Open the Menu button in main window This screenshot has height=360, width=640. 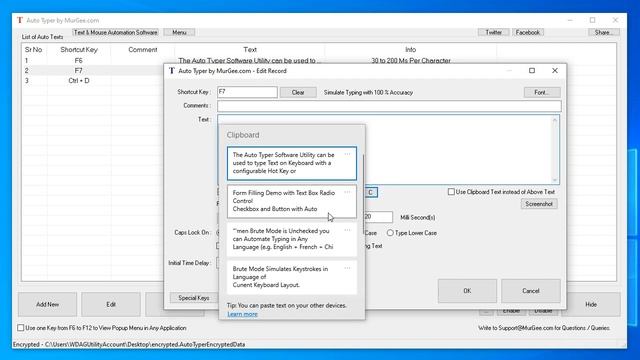click(179, 32)
